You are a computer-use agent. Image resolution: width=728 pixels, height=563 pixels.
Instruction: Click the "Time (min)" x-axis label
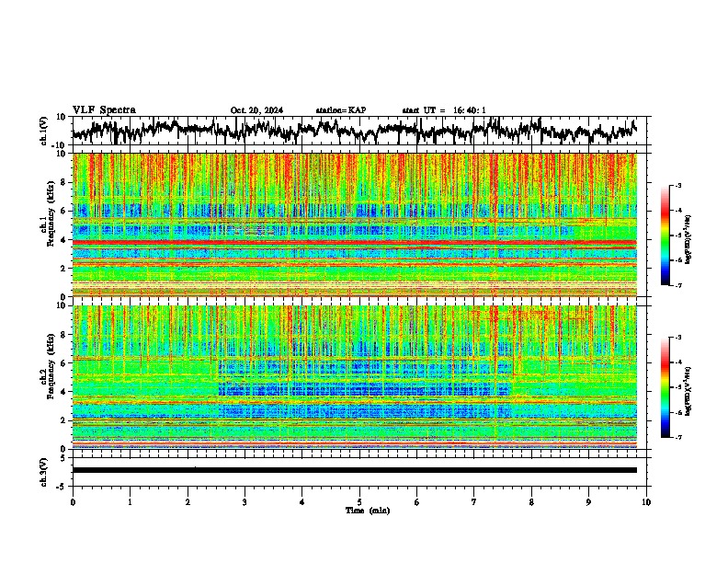coord(368,511)
